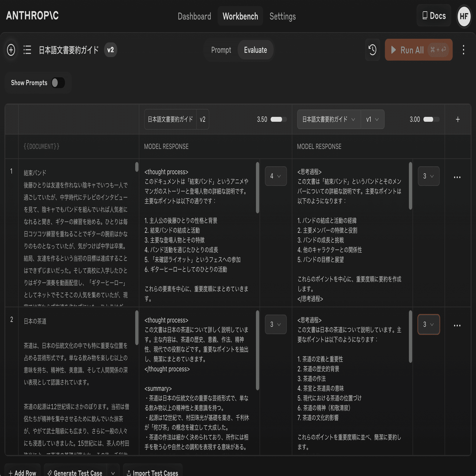The width and height of the screenshot is (476, 476).
Task: Open version history with the clock icon
Action: (372, 50)
